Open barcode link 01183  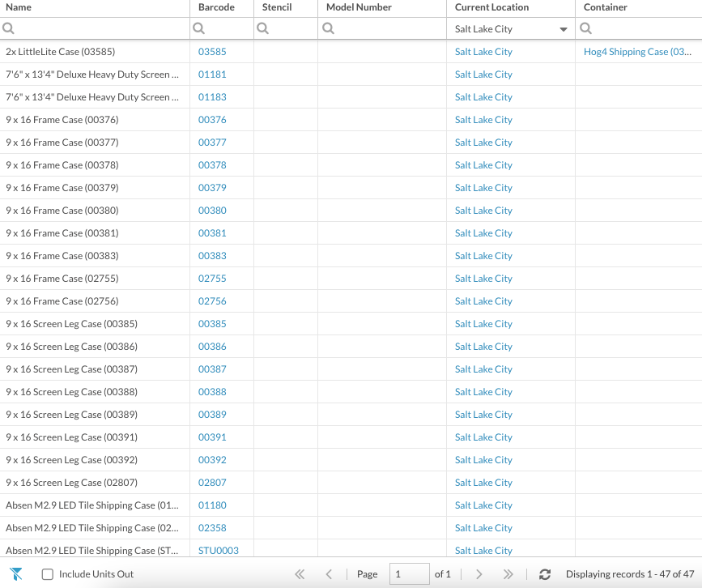pyautogui.click(x=212, y=97)
